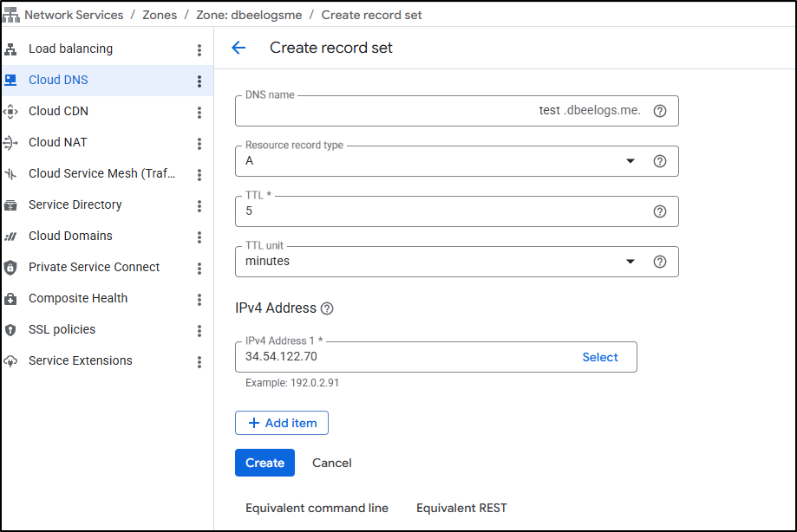Open Cloud Domains in the sidebar
Screen dimensions: 797x532
70,236
